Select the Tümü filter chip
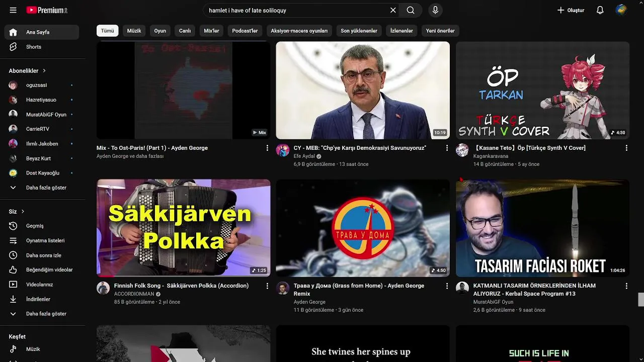This screenshot has width=644, height=362. tap(108, 31)
